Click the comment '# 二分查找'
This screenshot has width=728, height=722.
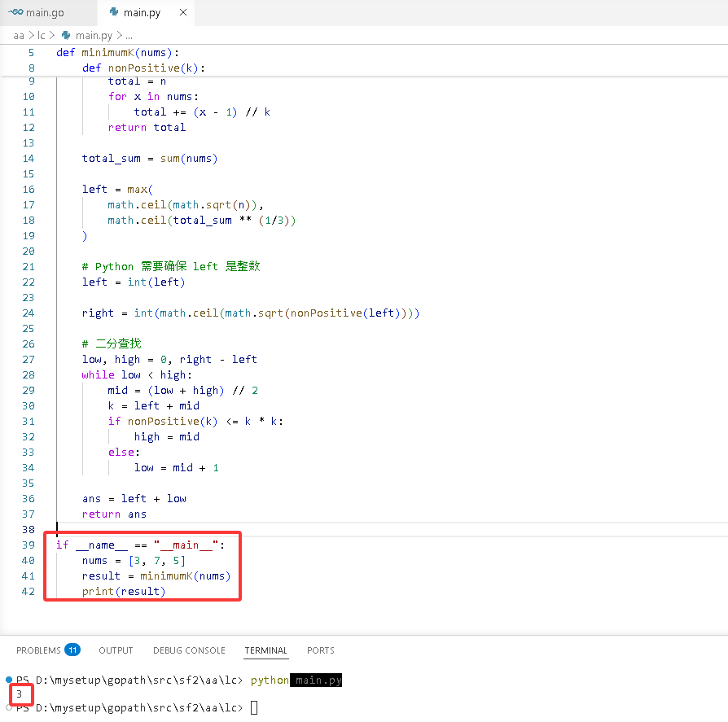pos(112,343)
